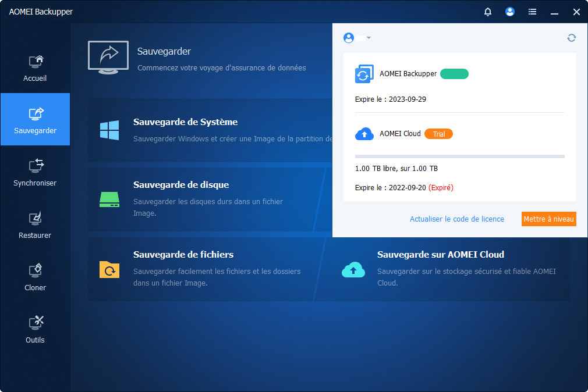Click Actualiser le code de licence link
This screenshot has height=392, width=588.
[x=457, y=219]
